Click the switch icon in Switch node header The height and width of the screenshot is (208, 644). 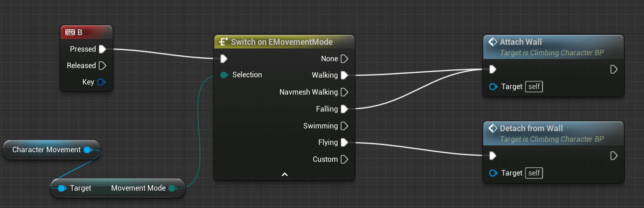(223, 42)
